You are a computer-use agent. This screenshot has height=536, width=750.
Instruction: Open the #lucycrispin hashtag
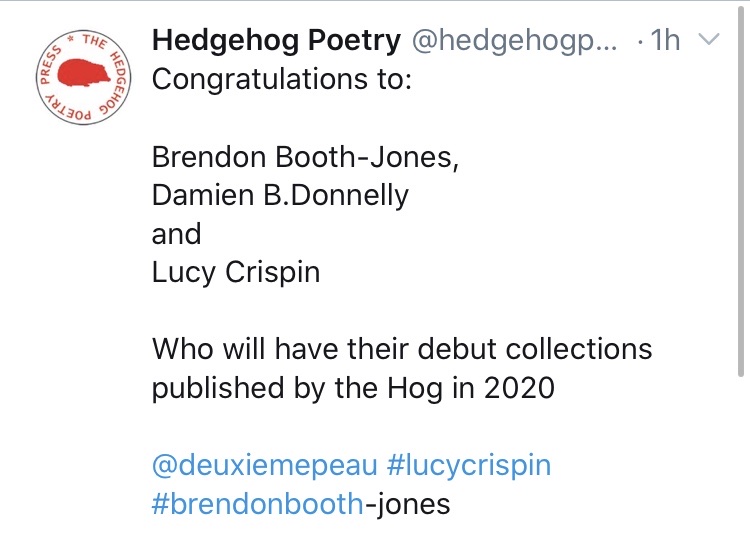point(466,465)
